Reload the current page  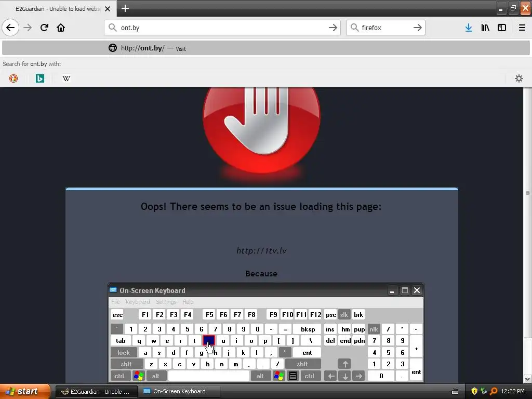pos(44,28)
